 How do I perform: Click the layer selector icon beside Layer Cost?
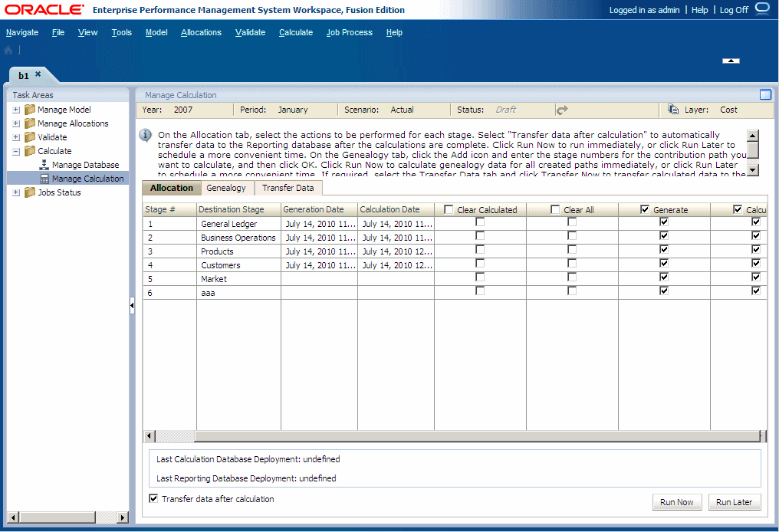672,110
